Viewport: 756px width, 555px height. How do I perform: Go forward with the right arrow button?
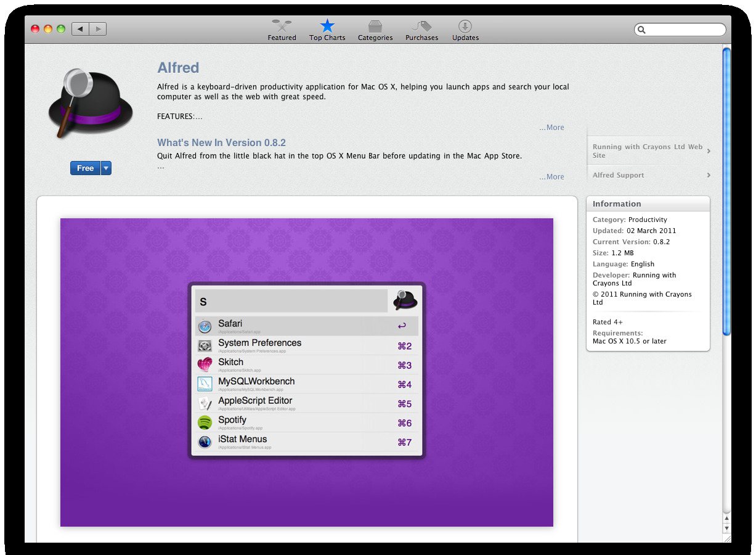[98, 28]
